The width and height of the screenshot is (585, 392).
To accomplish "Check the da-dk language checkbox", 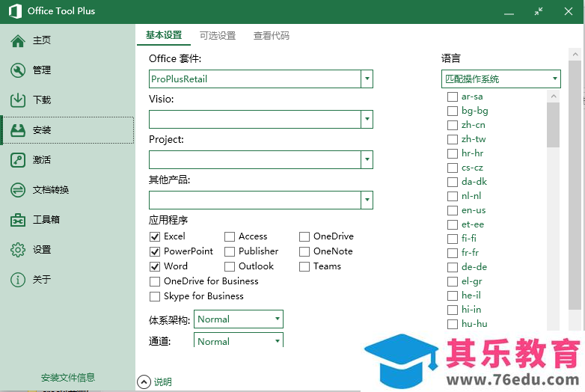I will (452, 182).
